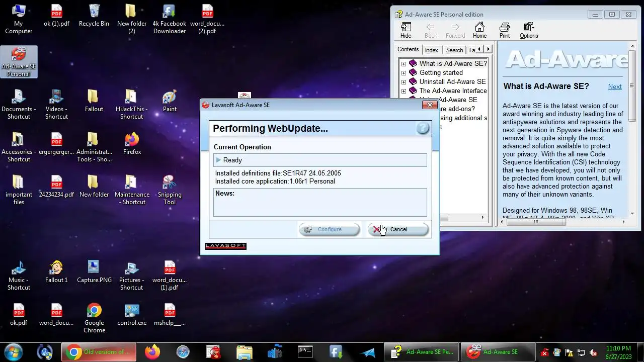Viewport: 644px width, 362px height.
Task: Open the Windows Start button
Action: pos(14,352)
